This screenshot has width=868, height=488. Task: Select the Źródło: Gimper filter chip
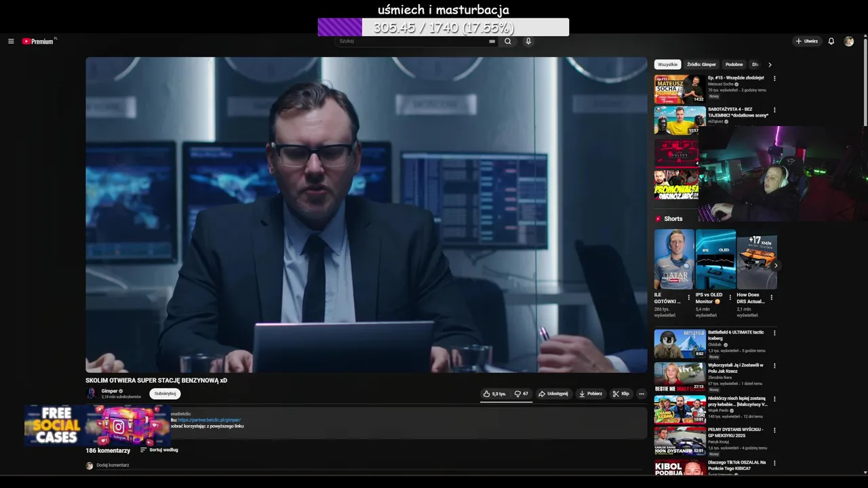[701, 64]
